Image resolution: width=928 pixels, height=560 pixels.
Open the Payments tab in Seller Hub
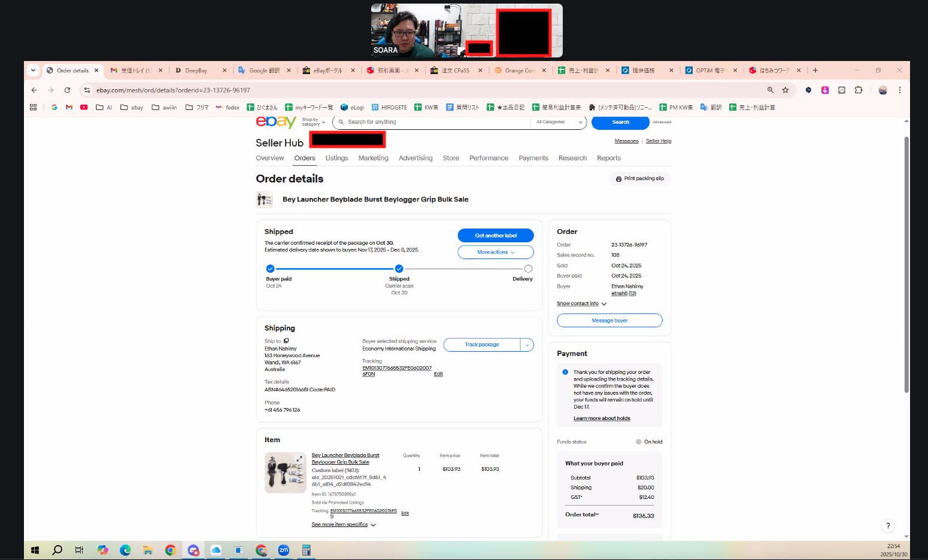[x=533, y=159]
